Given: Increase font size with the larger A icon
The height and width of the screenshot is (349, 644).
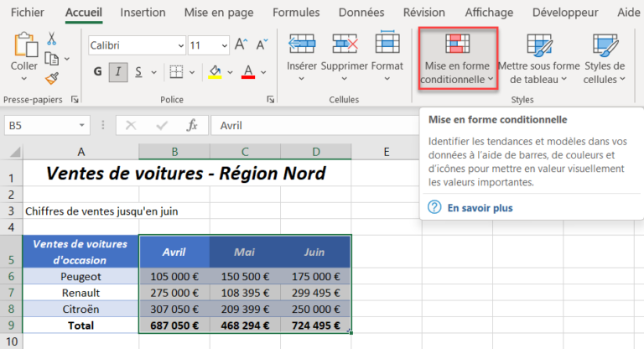Looking at the screenshot, I should [241, 44].
